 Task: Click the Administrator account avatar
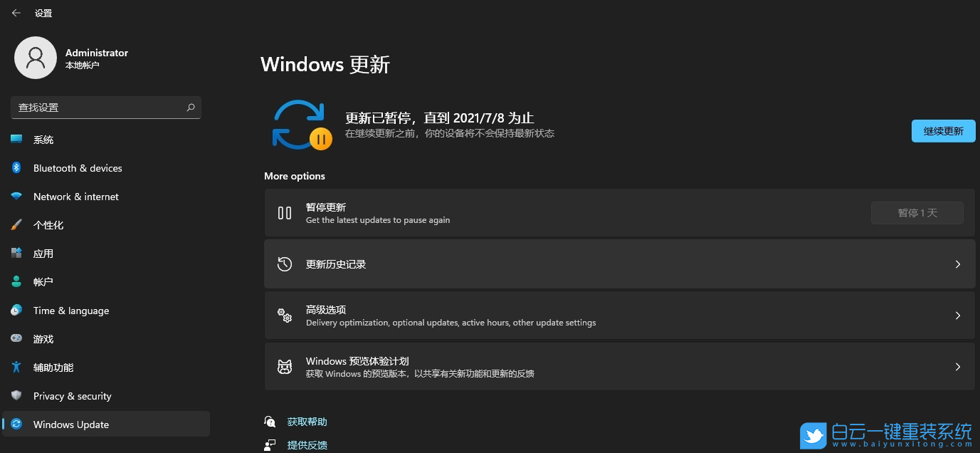click(36, 57)
